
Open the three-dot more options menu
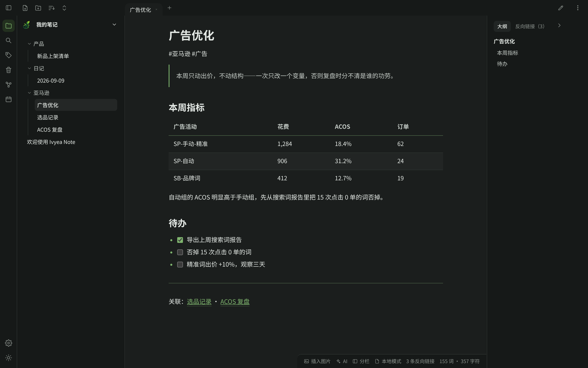click(578, 8)
